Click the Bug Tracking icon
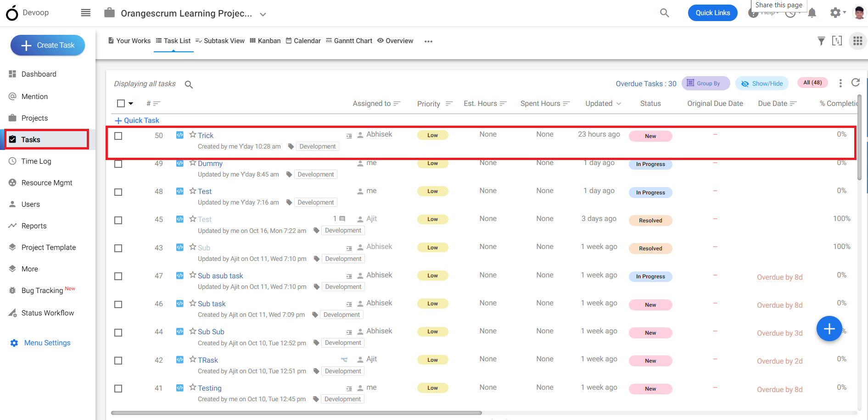Image resolution: width=868 pixels, height=420 pixels. tap(12, 291)
